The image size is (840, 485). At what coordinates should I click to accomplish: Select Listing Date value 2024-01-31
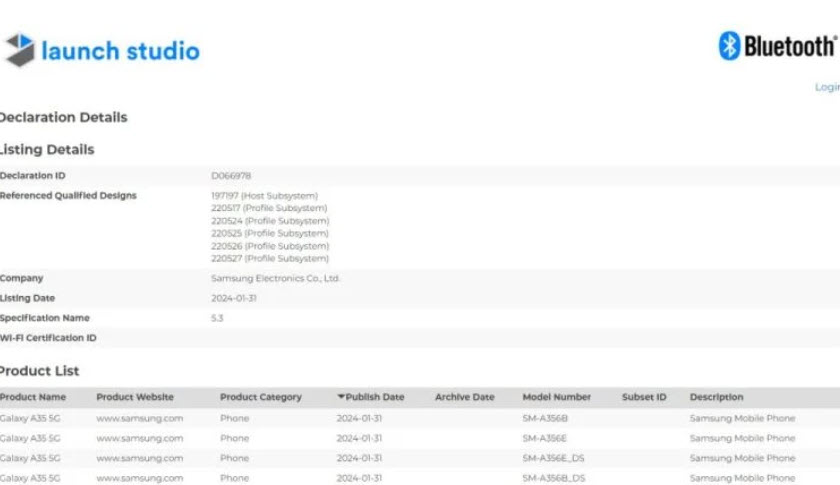coord(234,298)
